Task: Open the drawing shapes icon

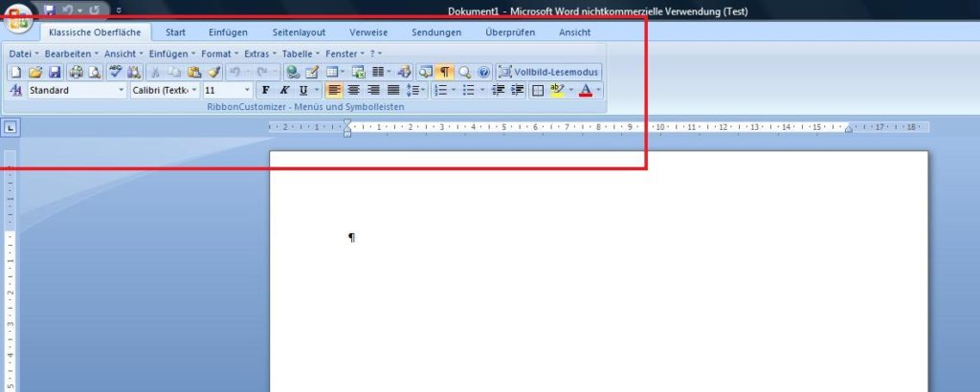Action: tap(405, 72)
